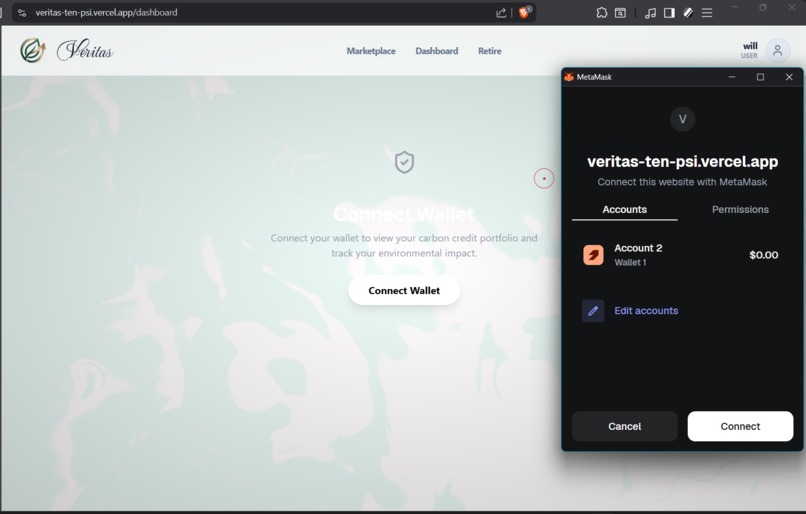Image resolution: width=806 pixels, height=514 pixels.
Task: Click the veritas-ten-psi.vercel.app heading in MetaMask
Action: pyautogui.click(x=682, y=161)
